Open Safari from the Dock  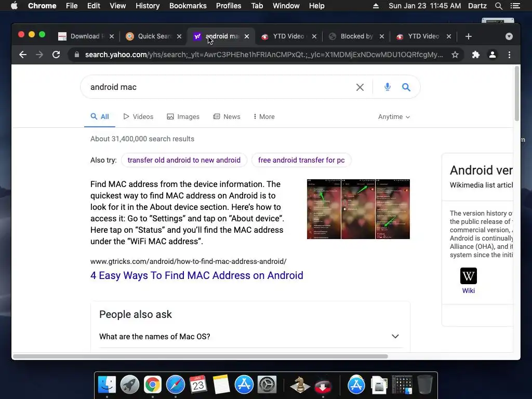point(176,385)
